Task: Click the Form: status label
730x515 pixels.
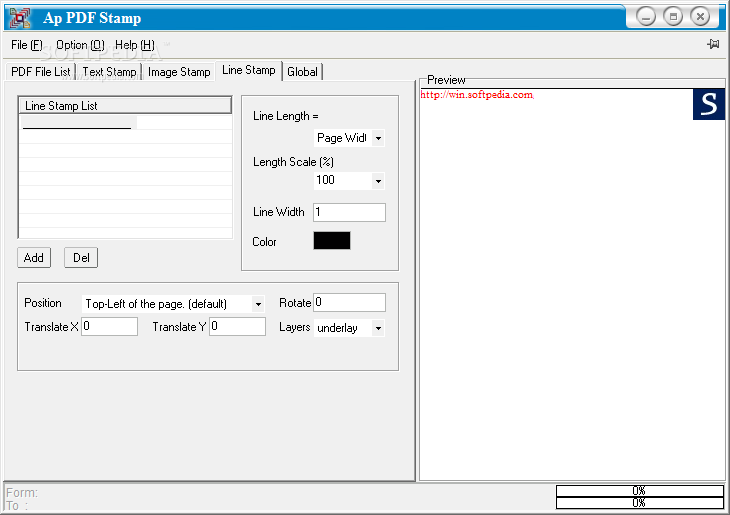Action: [22, 493]
